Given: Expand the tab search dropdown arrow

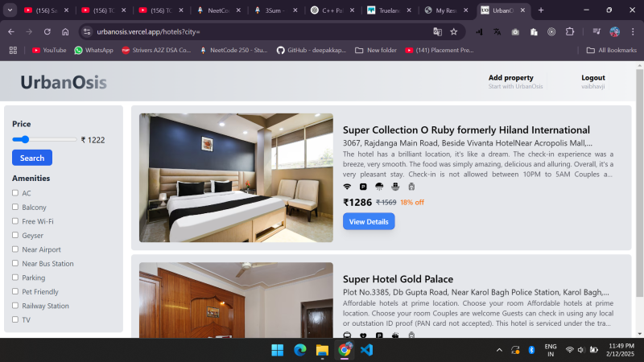Looking at the screenshot, I should [10, 10].
